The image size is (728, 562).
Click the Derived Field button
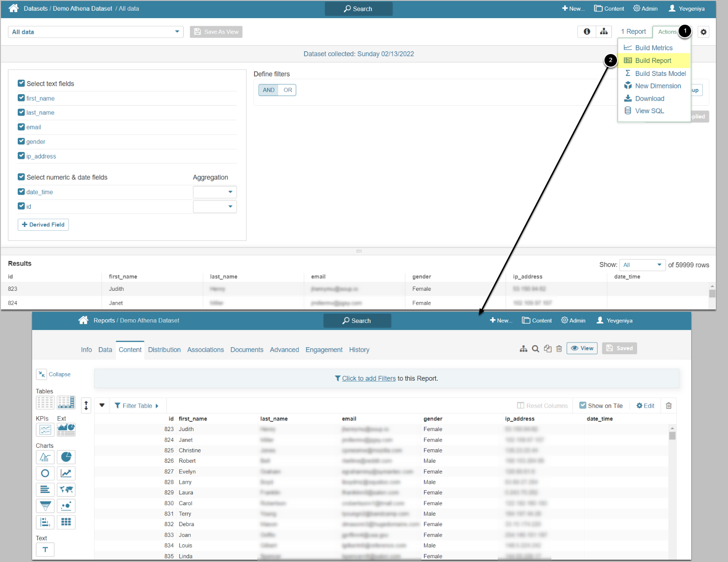click(x=43, y=225)
